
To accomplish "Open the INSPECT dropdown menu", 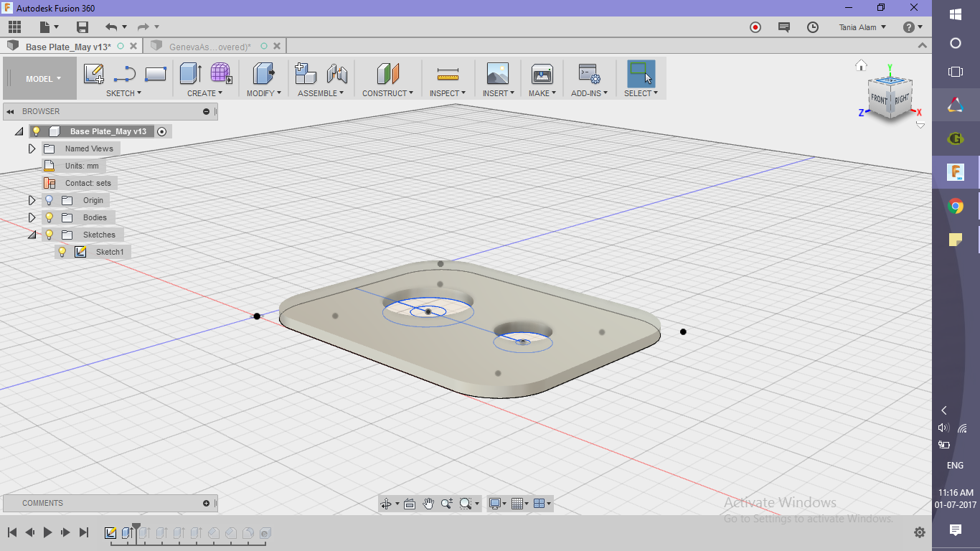I will tap(448, 93).
